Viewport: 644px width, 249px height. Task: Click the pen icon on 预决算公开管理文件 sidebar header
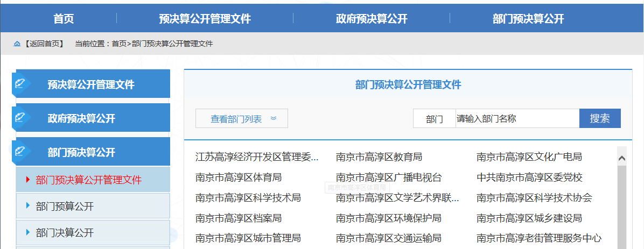pyautogui.click(x=20, y=84)
